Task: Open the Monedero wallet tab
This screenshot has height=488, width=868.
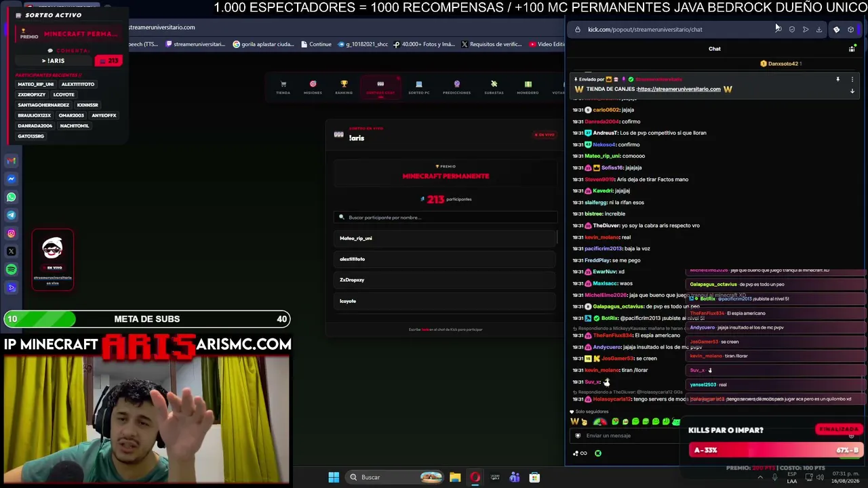Action: (528, 88)
